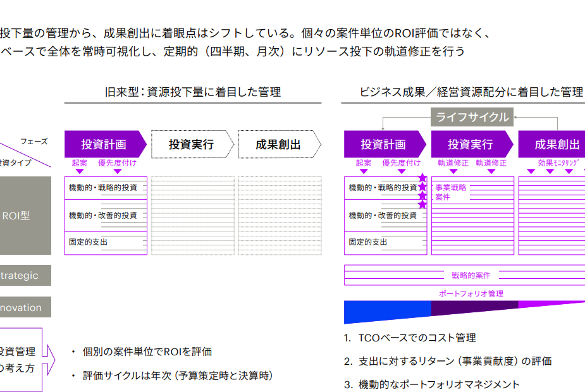The height and width of the screenshot is (392, 585).
Task: Click bullet 個別の案件単位でROIを評価
Action: pyautogui.click(x=142, y=352)
